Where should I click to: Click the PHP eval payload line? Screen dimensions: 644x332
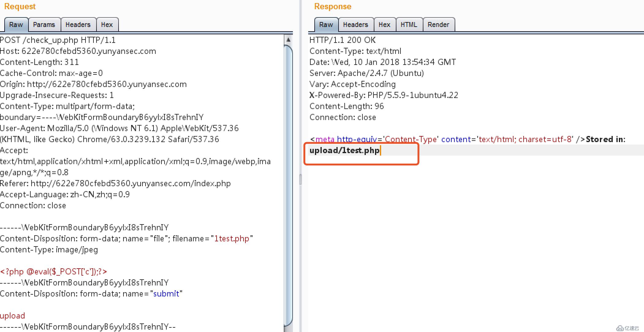click(x=54, y=272)
